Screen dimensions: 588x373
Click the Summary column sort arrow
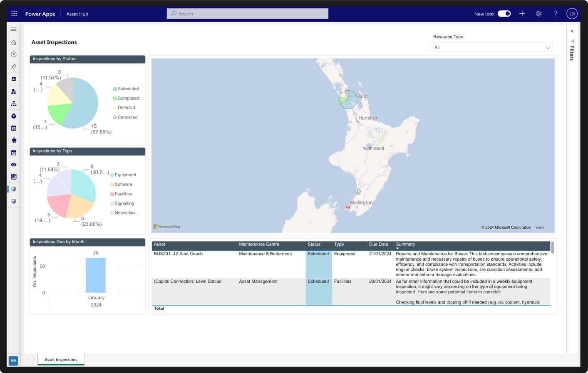coord(397,249)
